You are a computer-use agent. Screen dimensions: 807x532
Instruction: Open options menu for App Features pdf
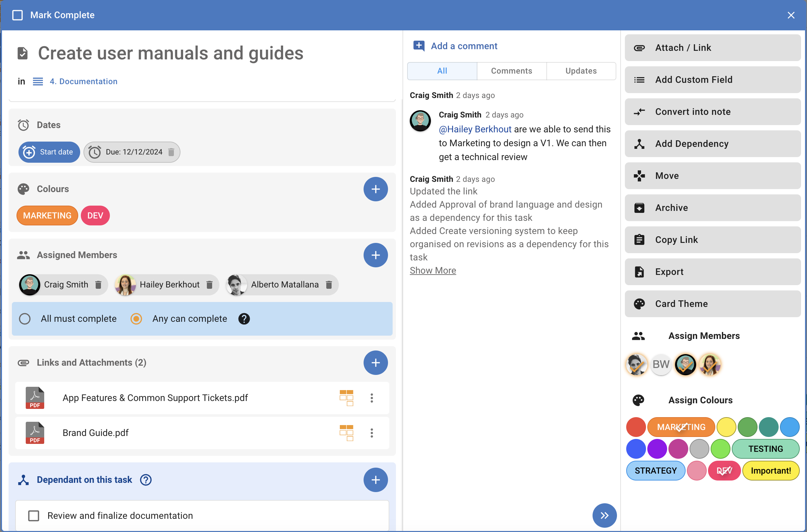(372, 398)
